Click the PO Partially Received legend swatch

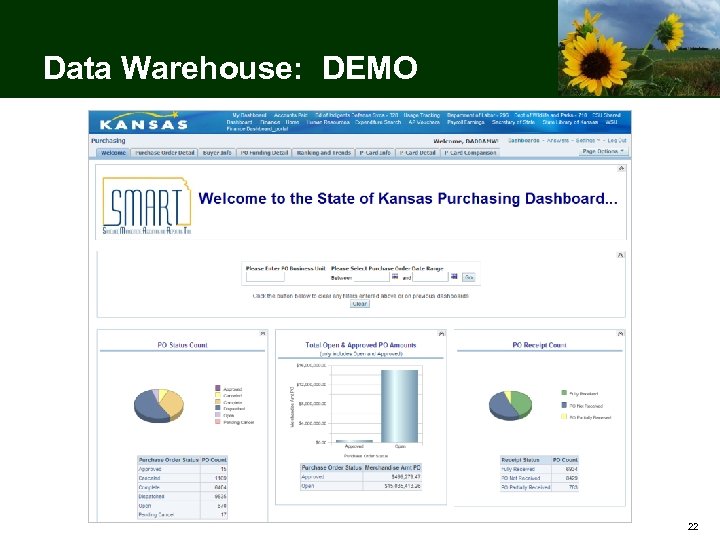[564, 417]
